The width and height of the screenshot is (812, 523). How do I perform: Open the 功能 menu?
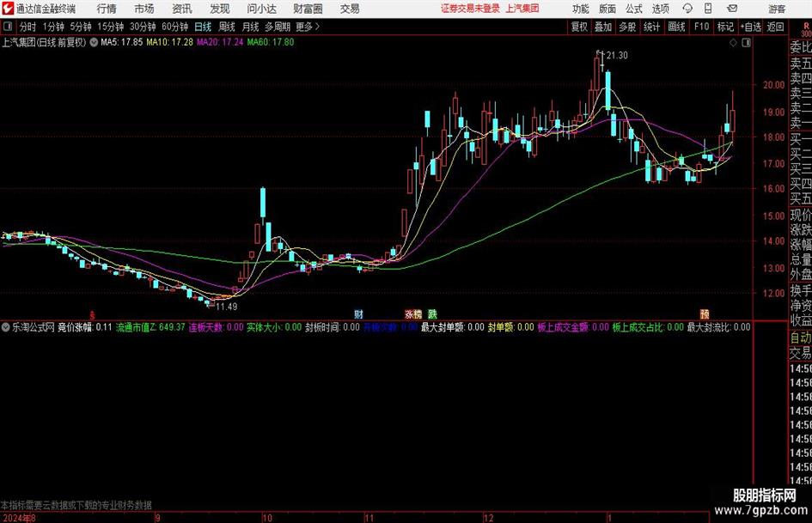click(x=581, y=9)
